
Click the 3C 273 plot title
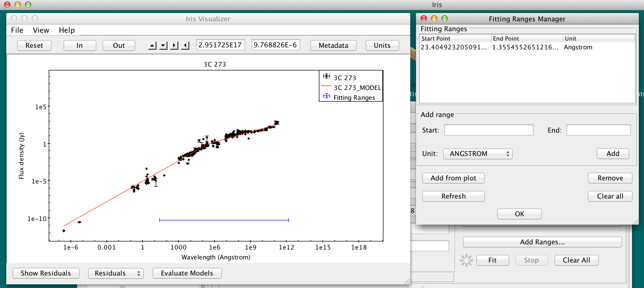click(215, 64)
